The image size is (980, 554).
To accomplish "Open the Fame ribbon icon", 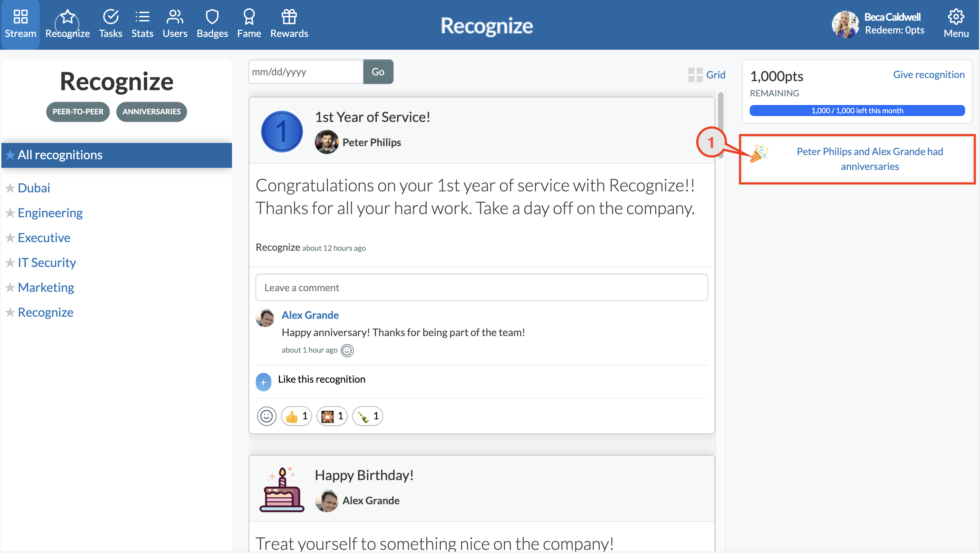I will 249,17.
